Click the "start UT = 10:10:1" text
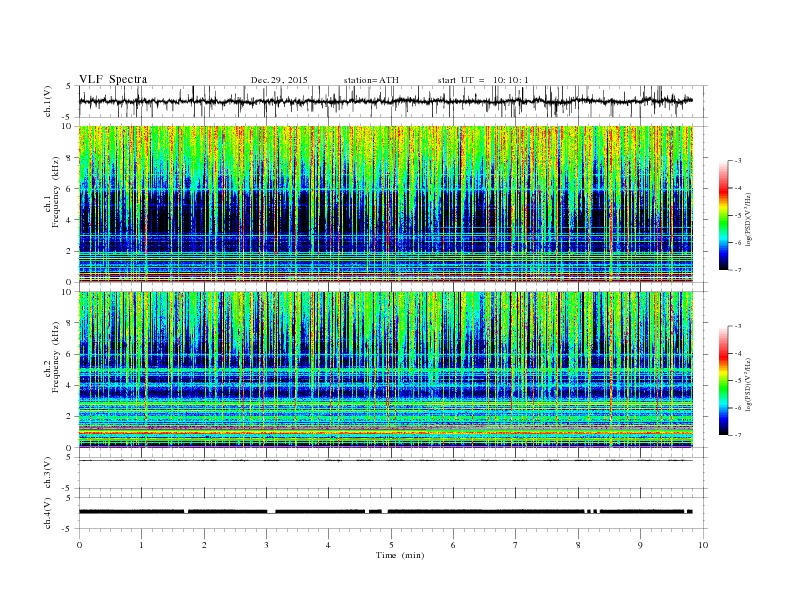Screen dimensions: 792x612 [483, 80]
